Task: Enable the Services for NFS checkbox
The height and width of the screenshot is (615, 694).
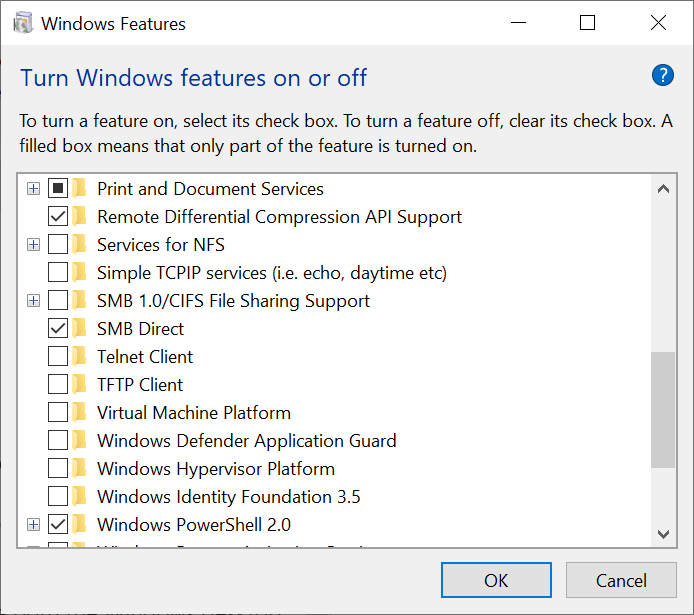Action: (x=58, y=244)
